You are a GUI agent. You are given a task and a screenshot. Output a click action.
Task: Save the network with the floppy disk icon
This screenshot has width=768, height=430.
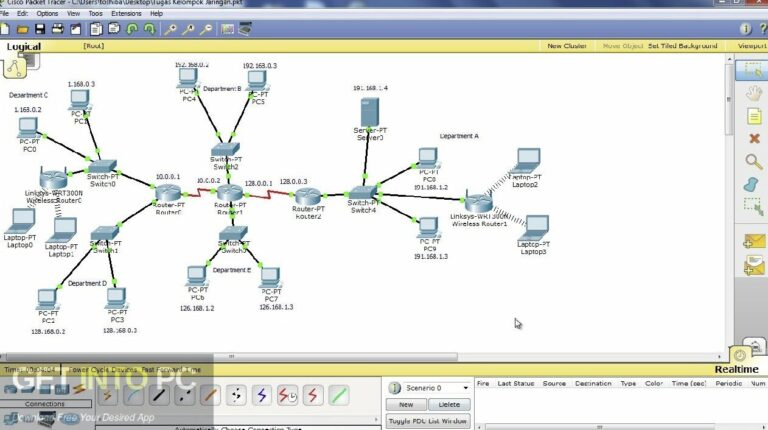40,29
